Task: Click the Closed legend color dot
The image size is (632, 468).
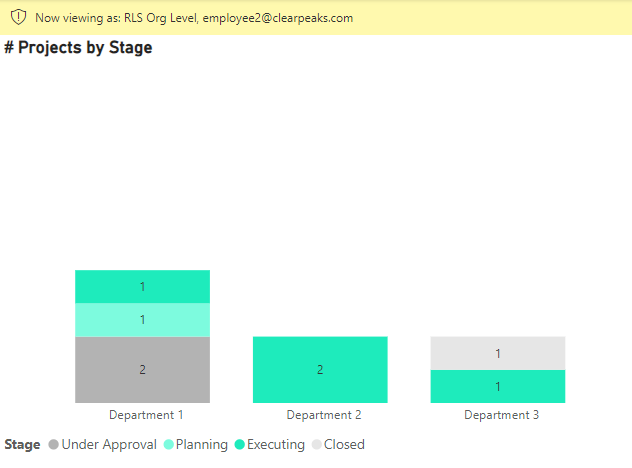Action: (x=317, y=445)
